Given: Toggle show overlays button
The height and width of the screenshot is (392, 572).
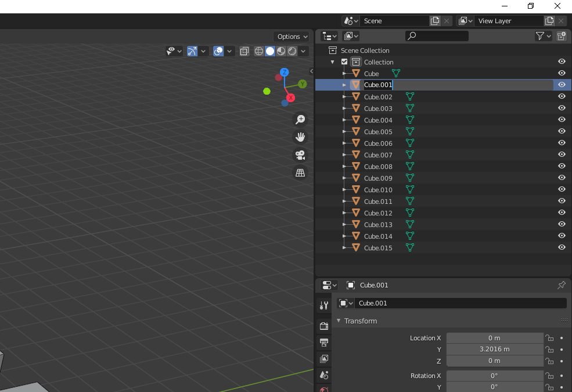Looking at the screenshot, I should [x=218, y=51].
